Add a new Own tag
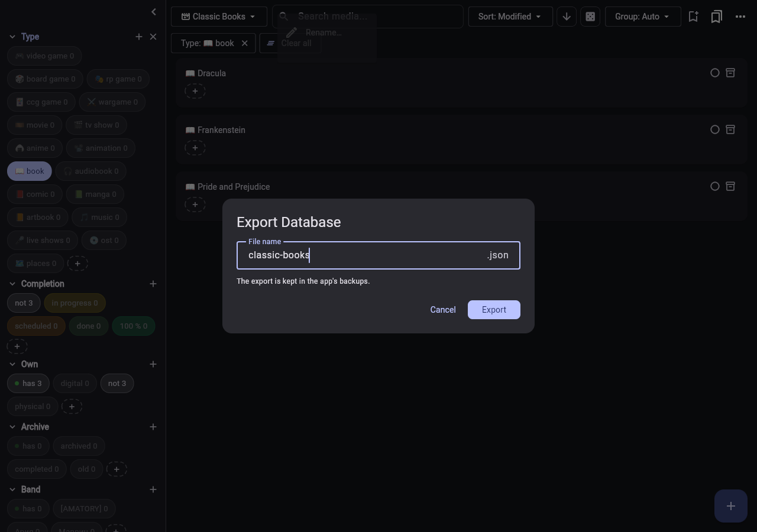Screen dimensions: 757x532 pos(153,364)
